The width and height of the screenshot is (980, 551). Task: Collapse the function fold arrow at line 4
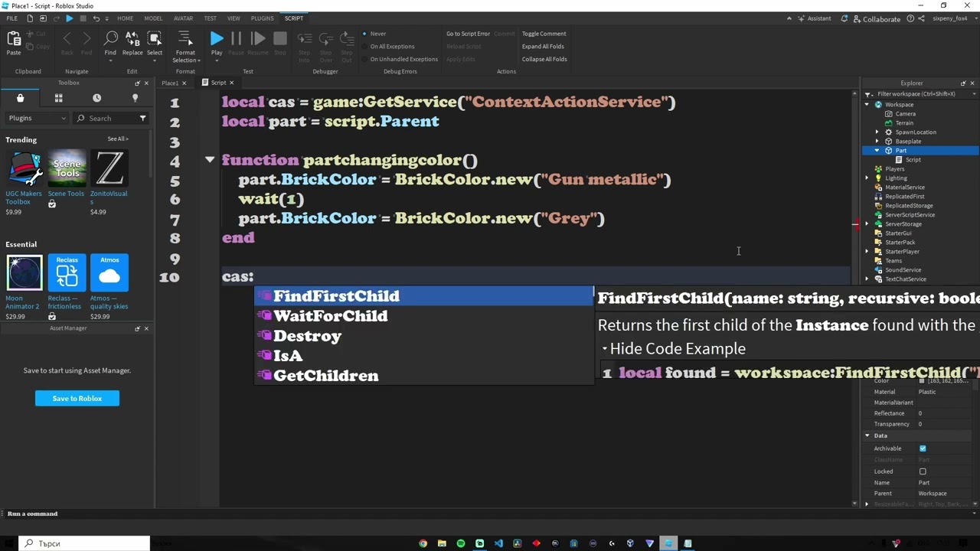209,159
